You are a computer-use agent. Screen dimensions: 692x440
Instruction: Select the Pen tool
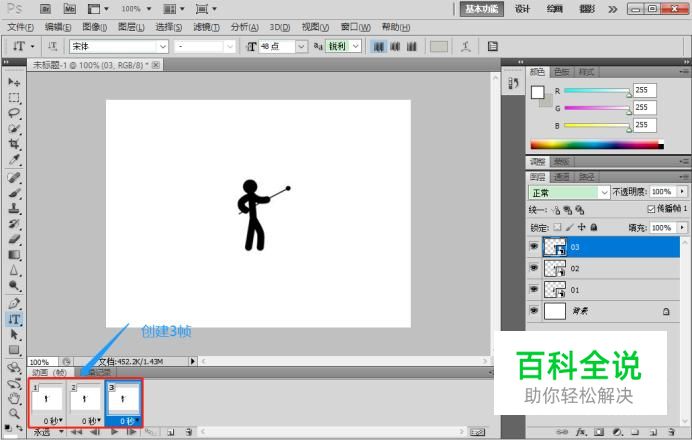[x=14, y=303]
